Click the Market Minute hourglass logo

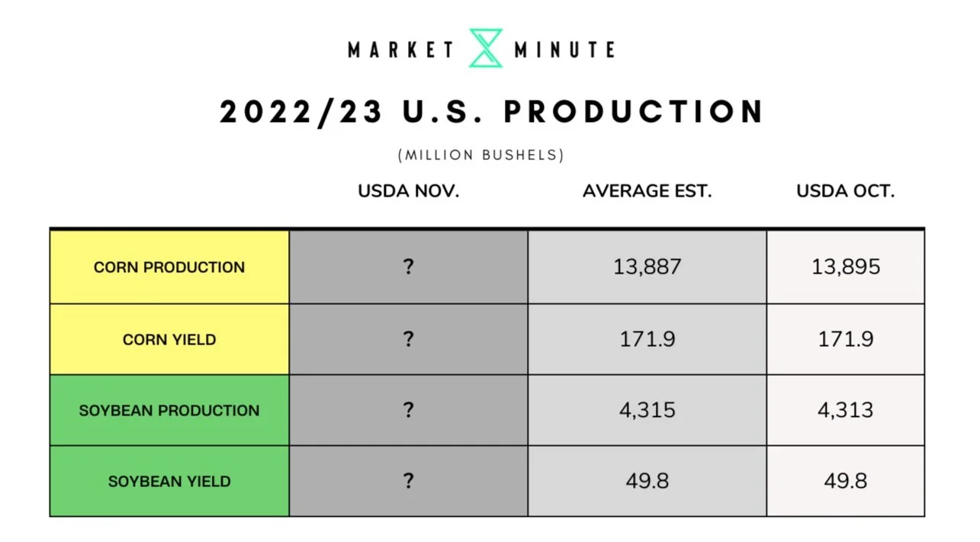click(x=486, y=48)
